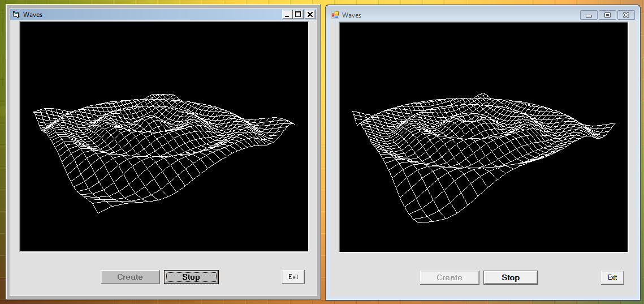Screen dimensions: 644x304
Task: Click Exit in the Aero-style Waves window
Action: 612,277
